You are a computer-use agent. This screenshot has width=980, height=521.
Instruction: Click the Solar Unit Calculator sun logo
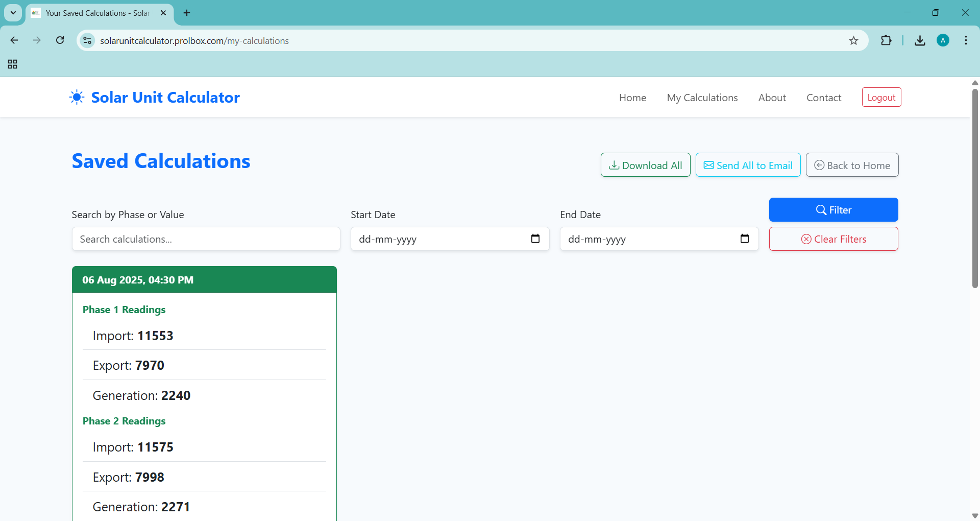(77, 97)
